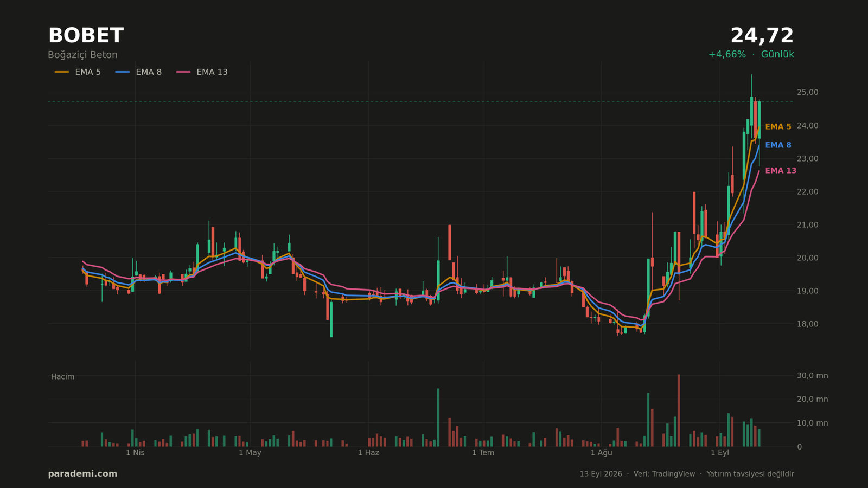
Task: Click the 30,0 mn volume axis label
Action: pos(812,376)
